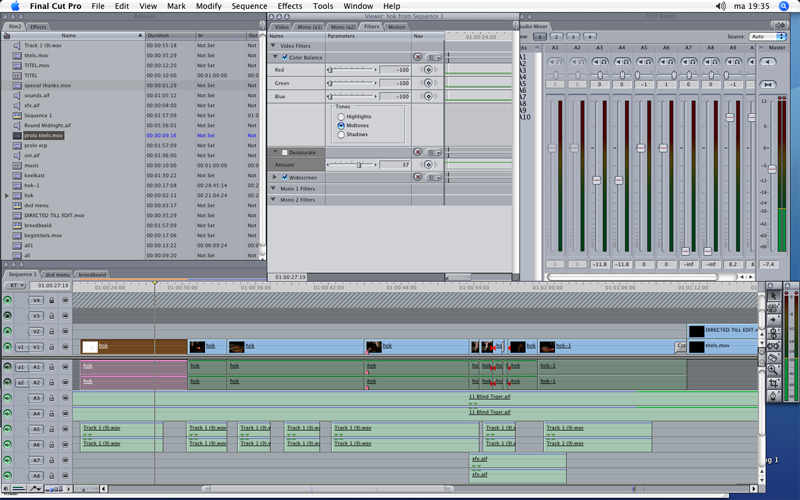Select the Zoom magnifier tool
Screen dimensions: 800x500
[773, 370]
